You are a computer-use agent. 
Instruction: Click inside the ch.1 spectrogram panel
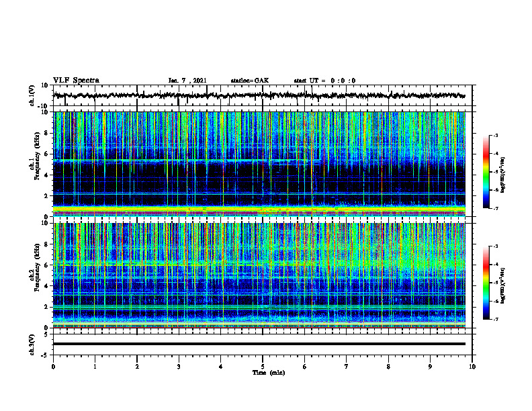(259, 164)
